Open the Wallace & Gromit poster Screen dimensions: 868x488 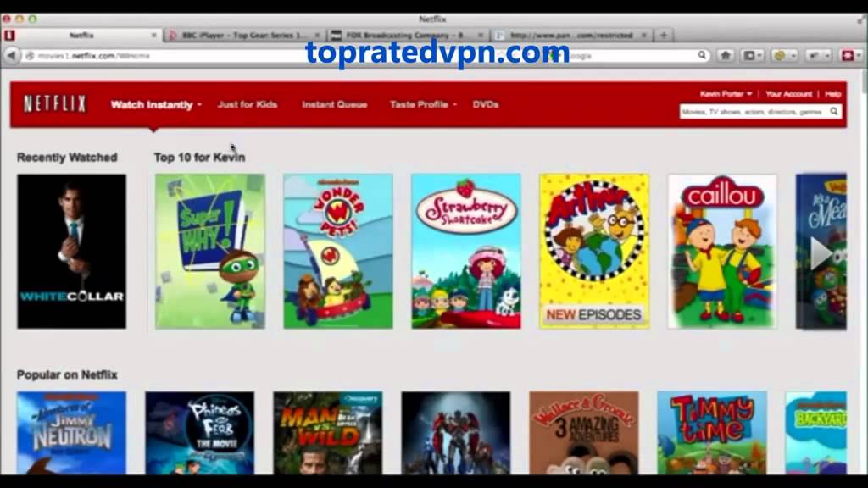584,433
